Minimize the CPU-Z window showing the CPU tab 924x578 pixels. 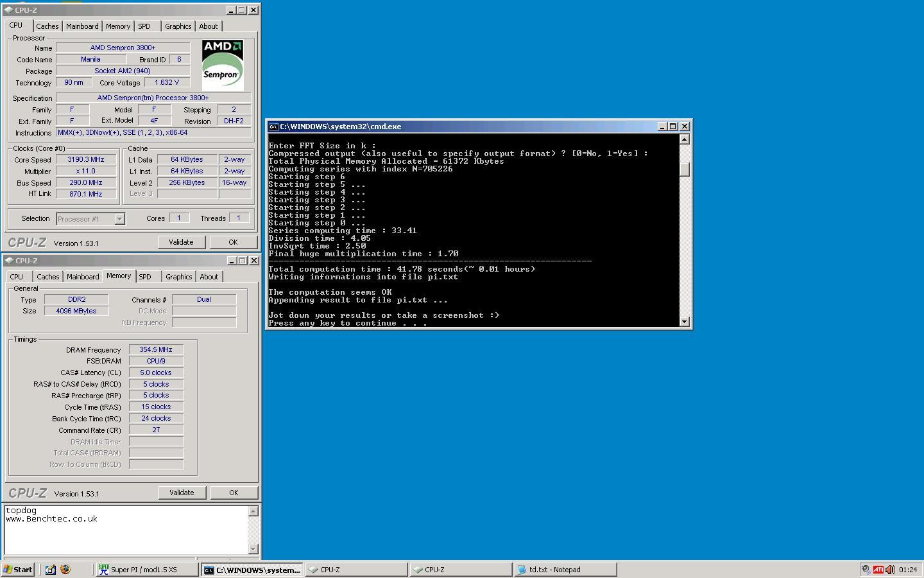pos(231,10)
